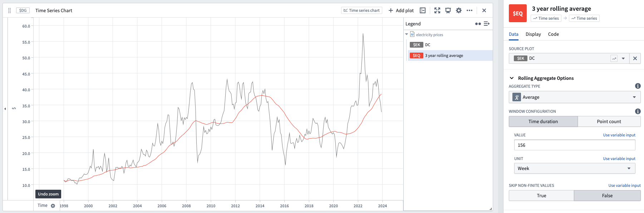This screenshot has height=213, width=644.
Task: Select the $EK DC plot in legend
Action: (451, 45)
